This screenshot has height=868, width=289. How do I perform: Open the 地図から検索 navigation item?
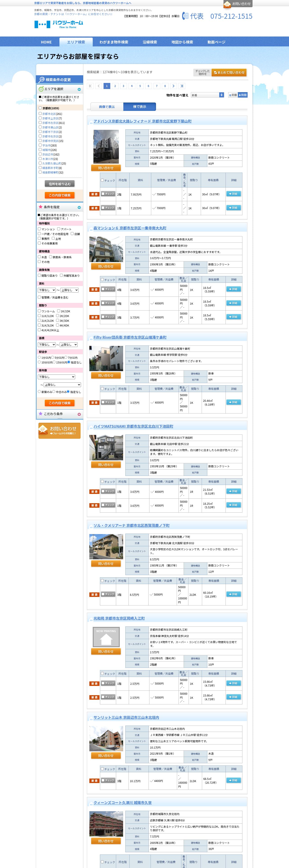(182, 42)
